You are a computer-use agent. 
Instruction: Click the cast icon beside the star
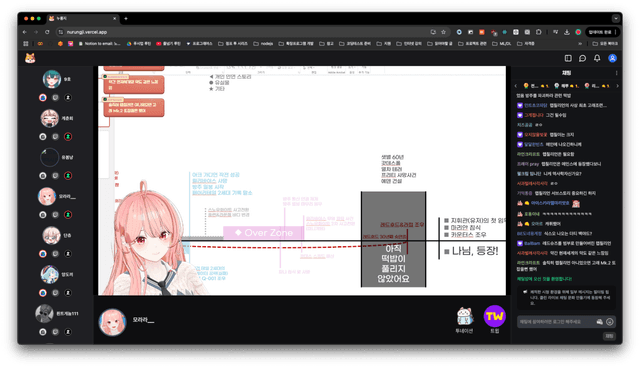(x=433, y=32)
